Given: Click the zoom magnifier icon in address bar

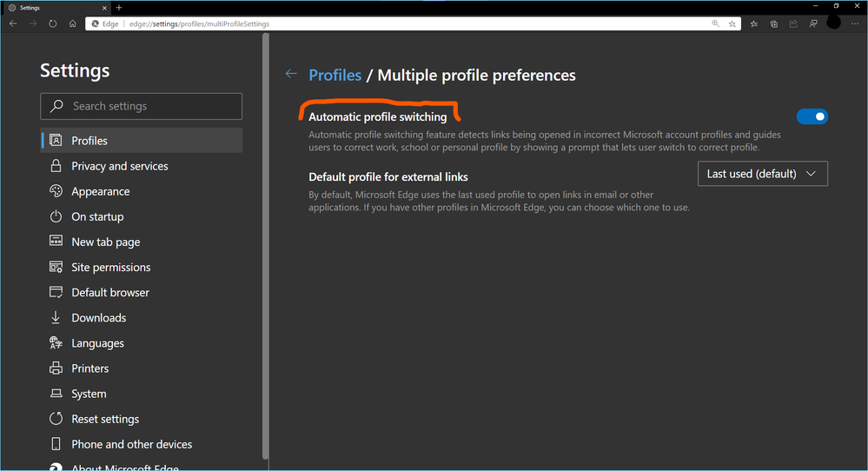Looking at the screenshot, I should click(x=715, y=23).
